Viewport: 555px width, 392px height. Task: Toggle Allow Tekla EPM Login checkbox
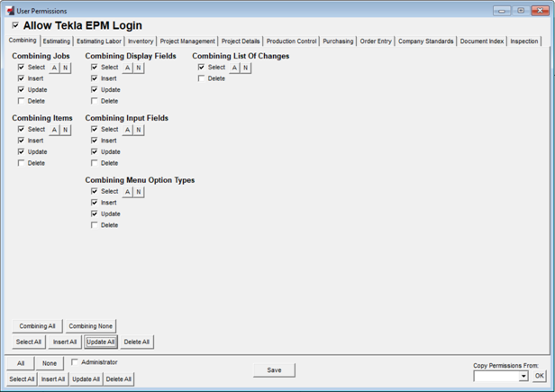tap(15, 25)
